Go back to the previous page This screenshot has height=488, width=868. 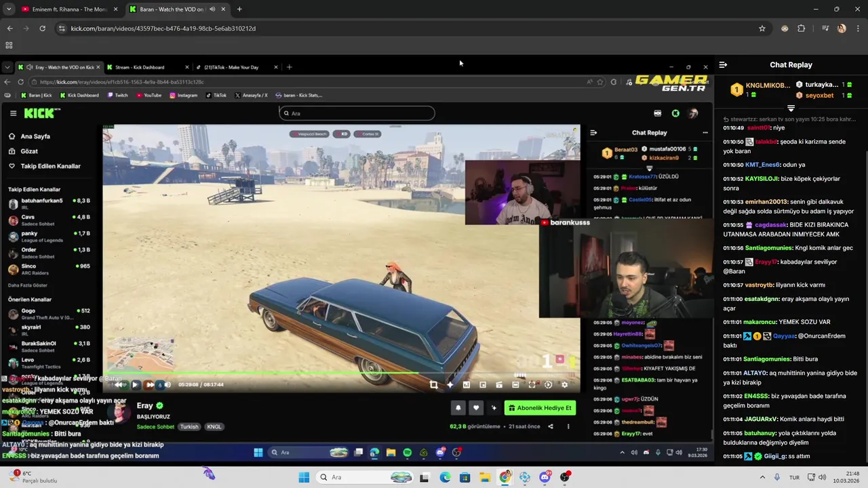click(9, 28)
